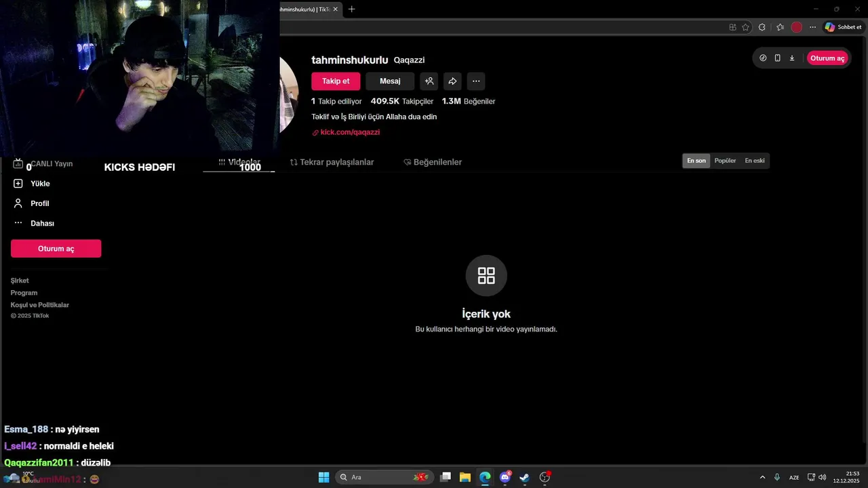Click the mobile phone app icon
This screenshot has width=868, height=488.
pos(777,58)
